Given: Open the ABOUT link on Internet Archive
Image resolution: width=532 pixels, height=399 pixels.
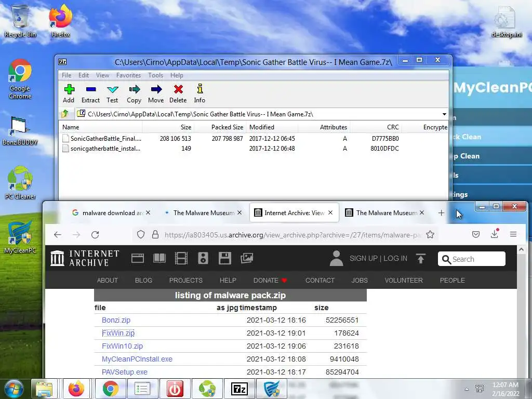Looking at the screenshot, I should [108, 280].
